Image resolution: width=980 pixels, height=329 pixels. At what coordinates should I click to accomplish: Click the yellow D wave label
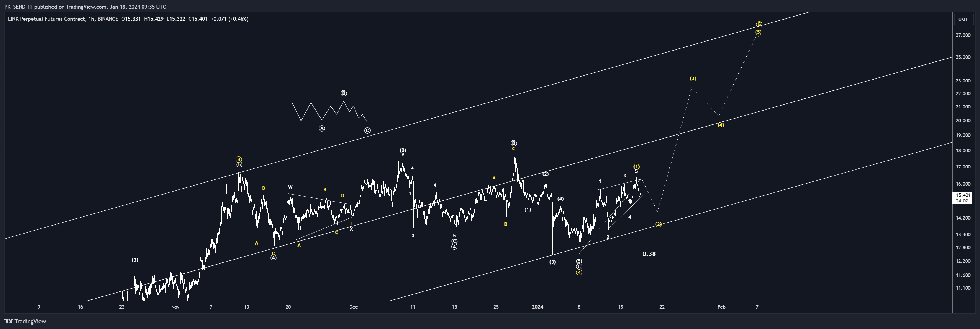coord(342,195)
